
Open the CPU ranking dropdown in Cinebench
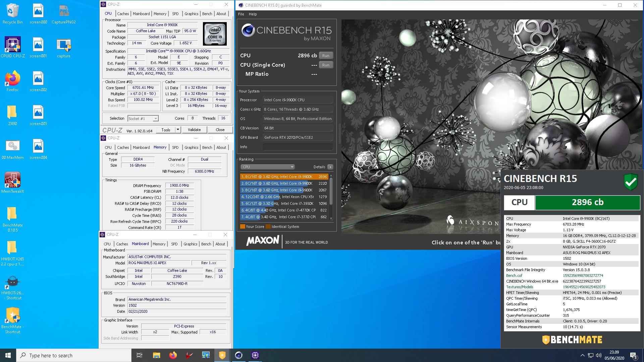click(x=267, y=167)
